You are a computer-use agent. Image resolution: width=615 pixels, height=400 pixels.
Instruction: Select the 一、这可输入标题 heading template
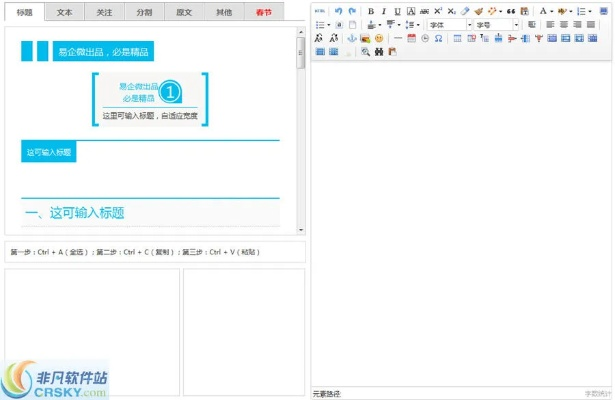point(74,212)
